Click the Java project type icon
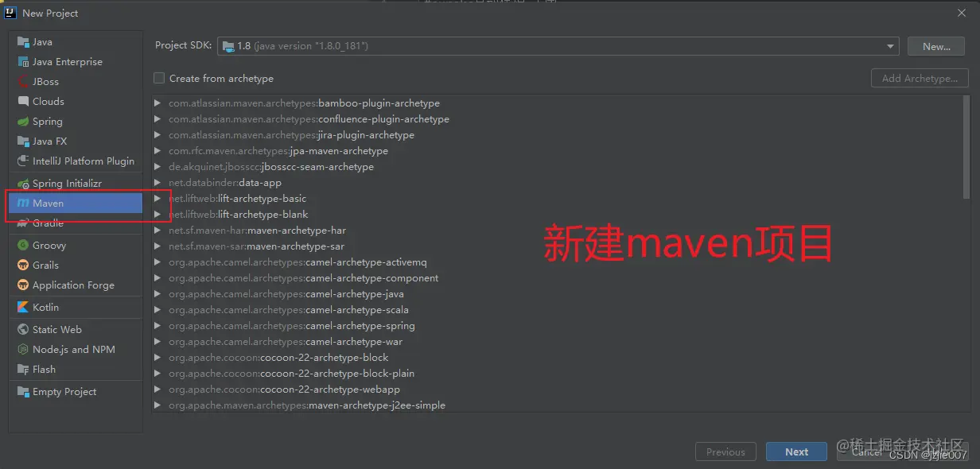980x469 pixels. click(24, 41)
